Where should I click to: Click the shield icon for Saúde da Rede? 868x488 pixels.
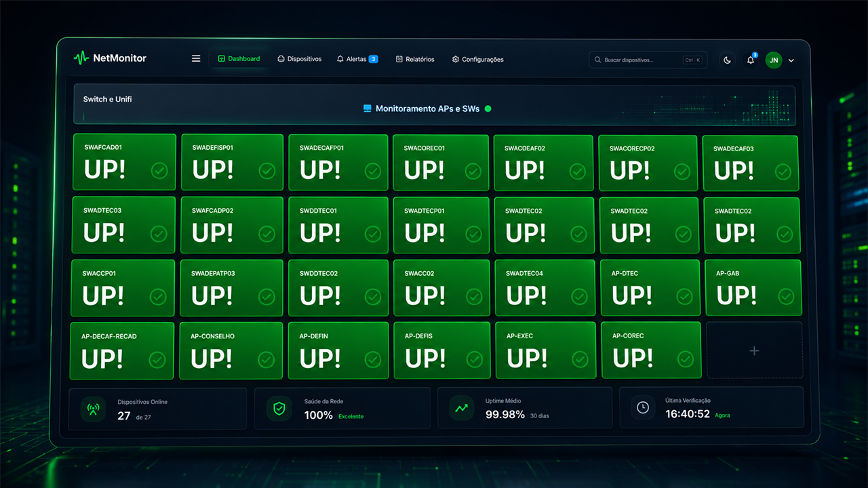click(x=279, y=409)
